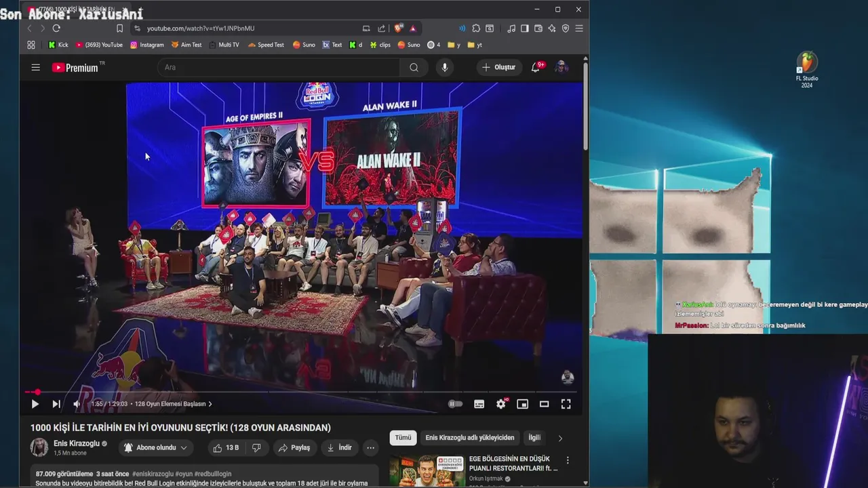Go back in browser history
Screen dimensions: 868x488
tap(29, 28)
